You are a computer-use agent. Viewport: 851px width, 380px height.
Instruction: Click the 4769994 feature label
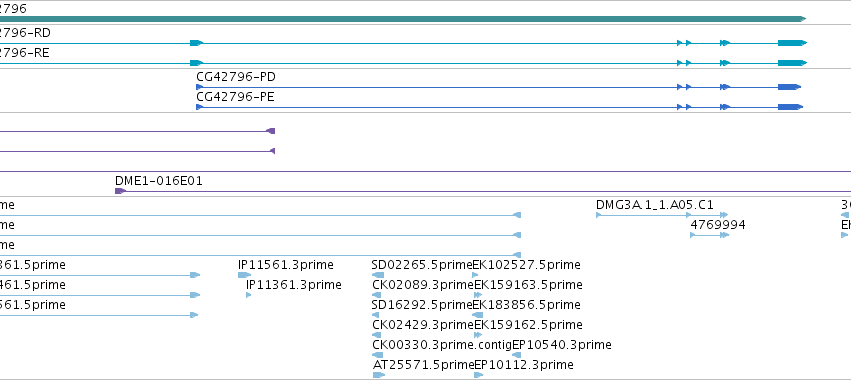(x=718, y=225)
